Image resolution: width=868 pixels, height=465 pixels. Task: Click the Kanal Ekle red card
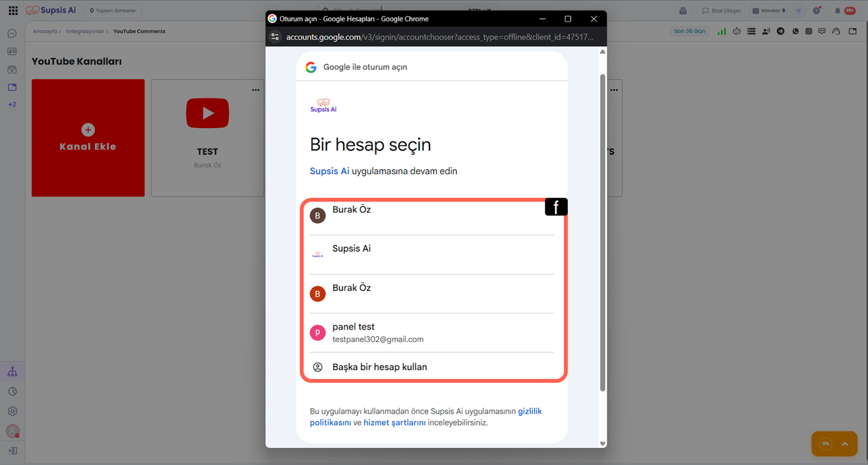[88, 138]
